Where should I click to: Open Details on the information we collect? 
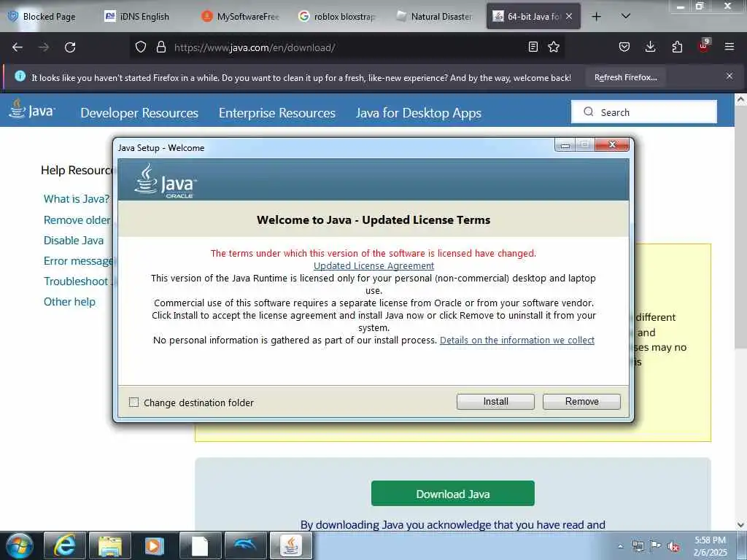517,340
